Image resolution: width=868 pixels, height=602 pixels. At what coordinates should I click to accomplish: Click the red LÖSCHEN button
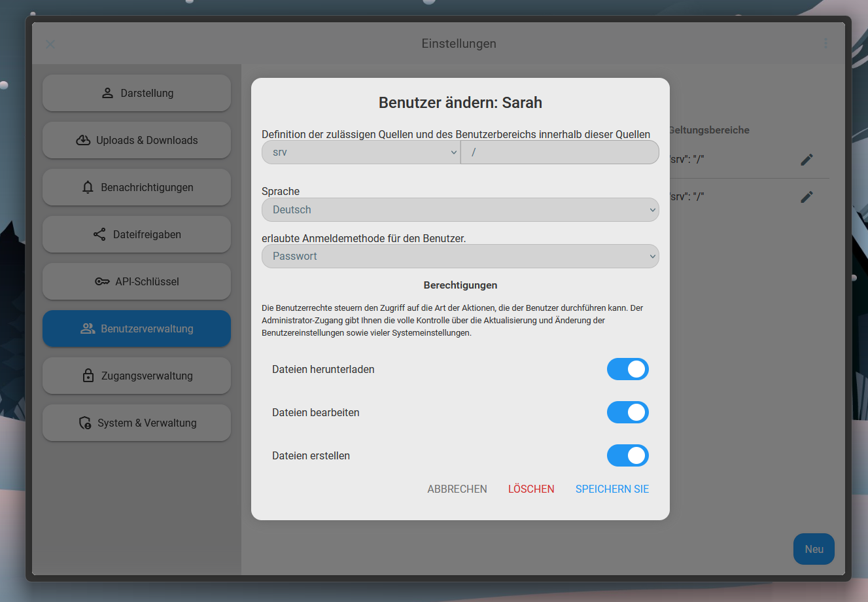[x=531, y=489]
